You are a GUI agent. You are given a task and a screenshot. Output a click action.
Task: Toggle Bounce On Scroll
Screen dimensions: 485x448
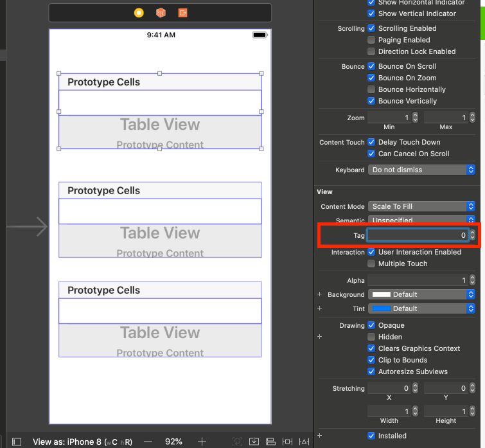[371, 66]
